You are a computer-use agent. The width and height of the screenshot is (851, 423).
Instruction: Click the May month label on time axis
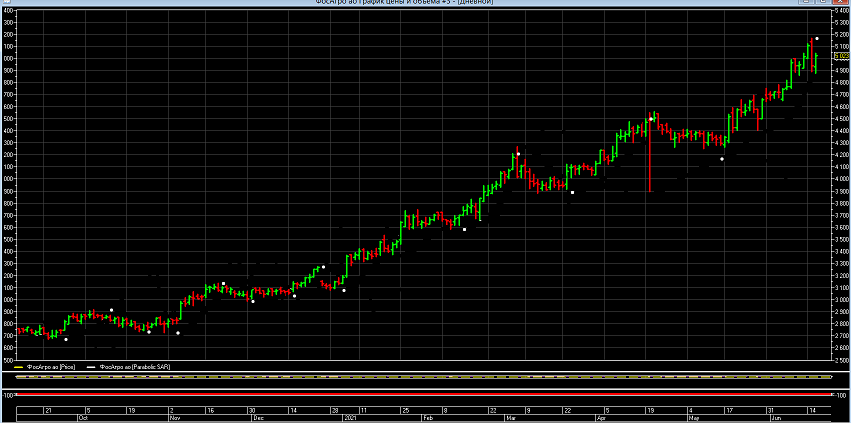click(x=693, y=419)
